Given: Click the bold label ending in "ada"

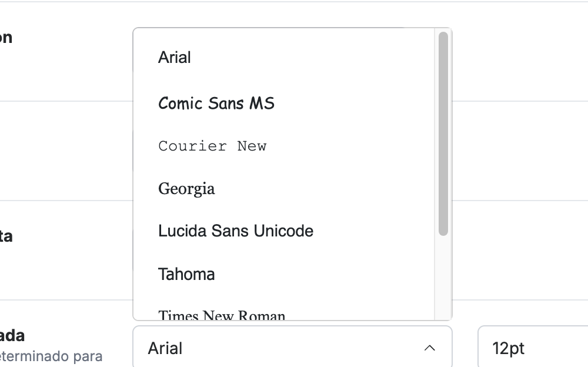Looking at the screenshot, I should pos(12,336).
